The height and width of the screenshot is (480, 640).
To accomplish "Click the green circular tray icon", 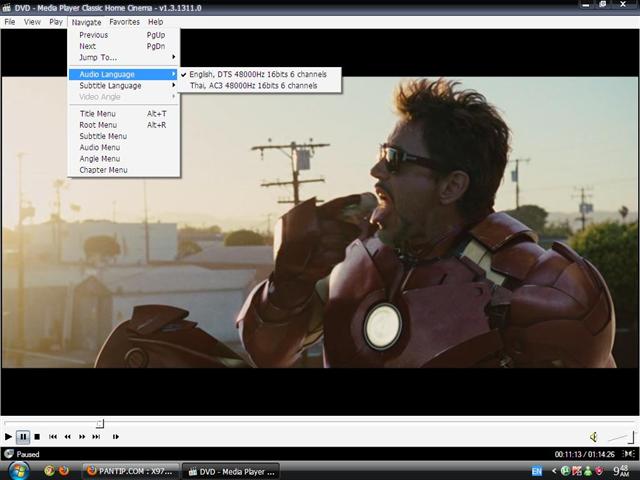I will [565, 471].
